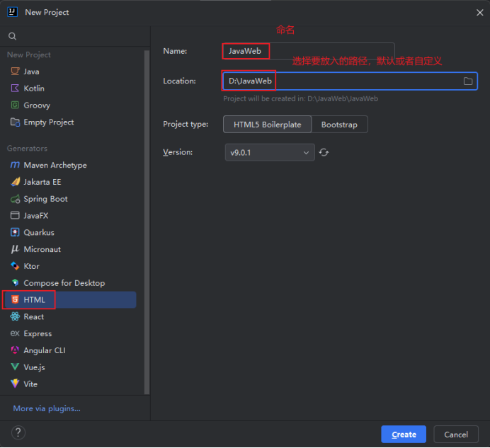This screenshot has width=490, height=448.
Task: Select the Micronaut mu icon
Action: click(x=15, y=249)
